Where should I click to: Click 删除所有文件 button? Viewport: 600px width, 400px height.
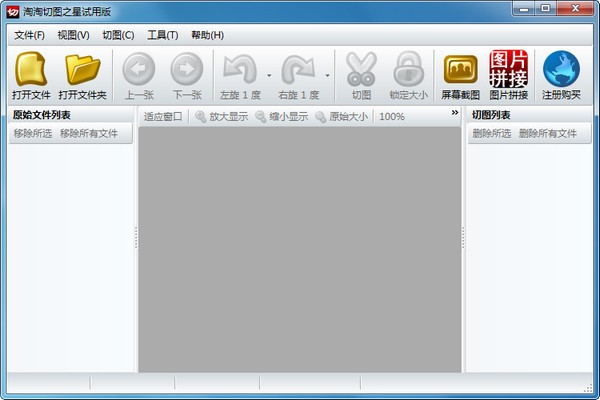pos(548,133)
